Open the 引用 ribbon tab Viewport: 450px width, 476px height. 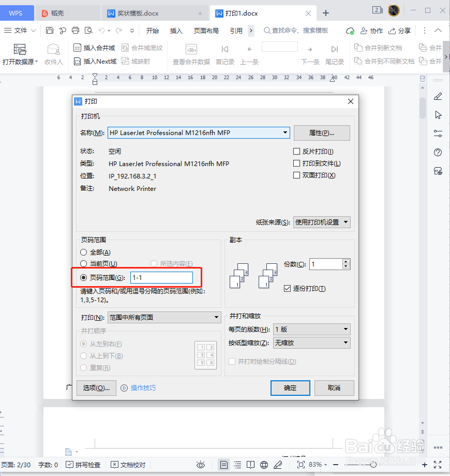pos(236,31)
